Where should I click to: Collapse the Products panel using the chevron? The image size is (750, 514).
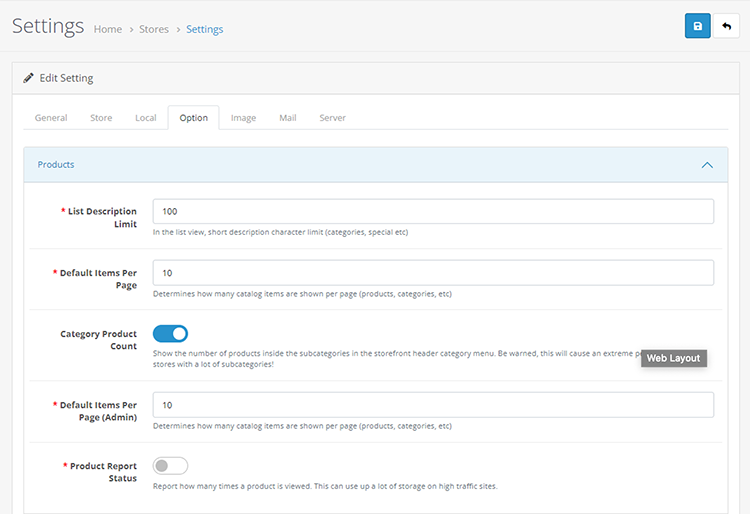[706, 165]
